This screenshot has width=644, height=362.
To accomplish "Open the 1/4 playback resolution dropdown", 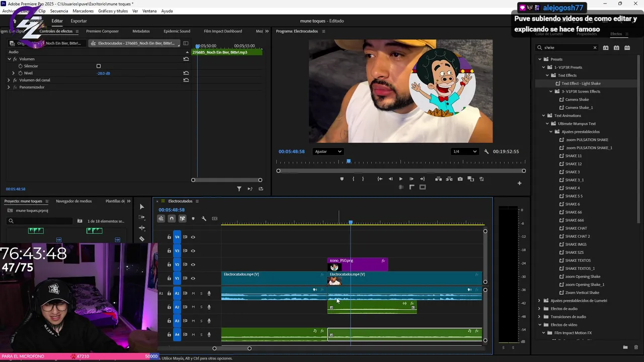I will [464, 151].
